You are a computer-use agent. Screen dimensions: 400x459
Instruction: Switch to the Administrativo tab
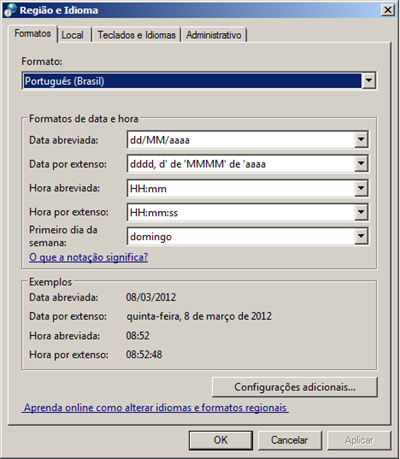[214, 35]
